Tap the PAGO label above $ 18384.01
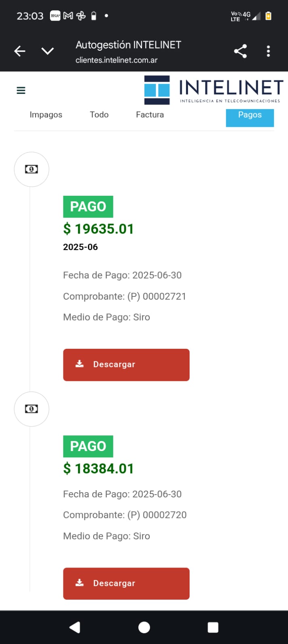This screenshot has width=288, height=644. point(88,446)
